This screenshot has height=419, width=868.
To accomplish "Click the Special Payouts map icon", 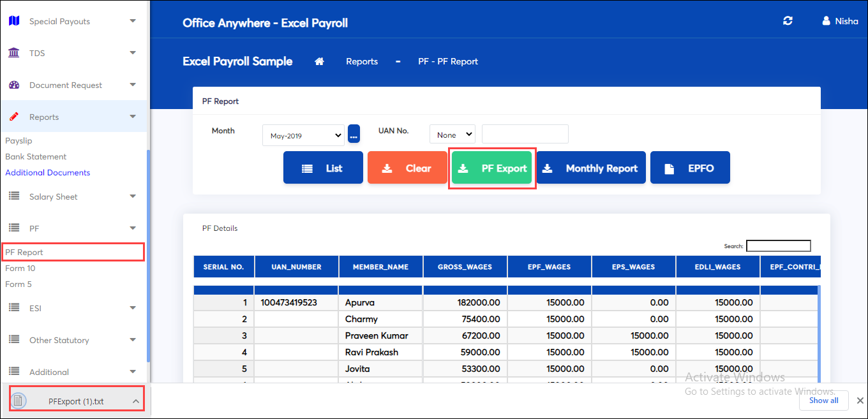I will coord(14,21).
